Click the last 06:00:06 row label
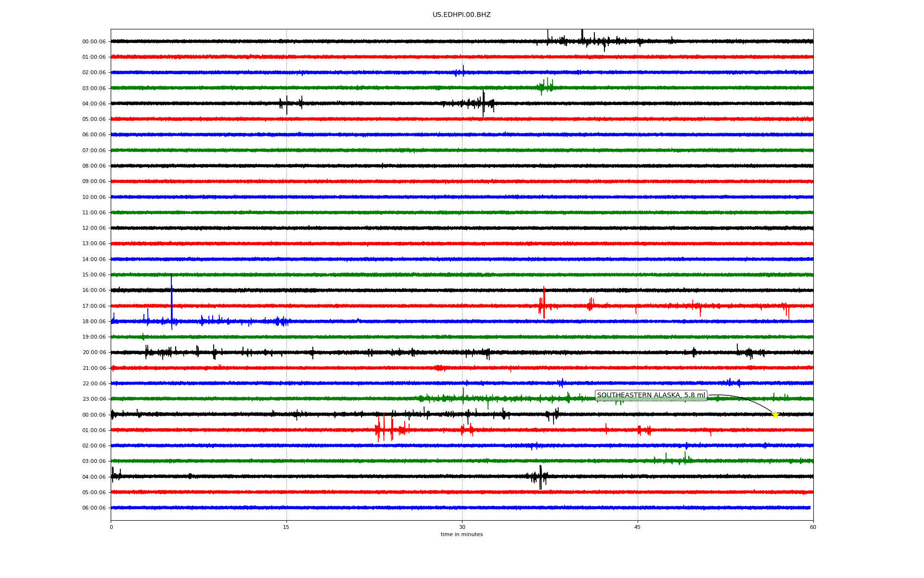This screenshot has height=578, width=924. pos(94,508)
